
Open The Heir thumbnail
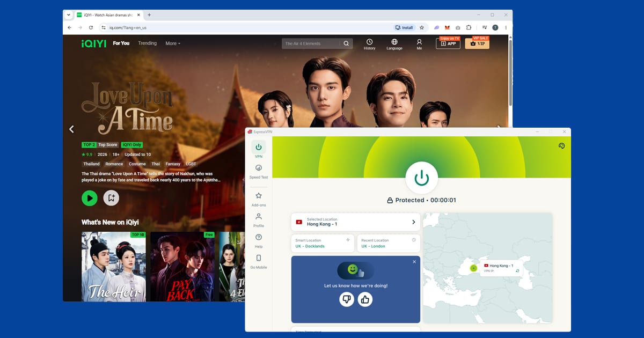[x=113, y=266]
